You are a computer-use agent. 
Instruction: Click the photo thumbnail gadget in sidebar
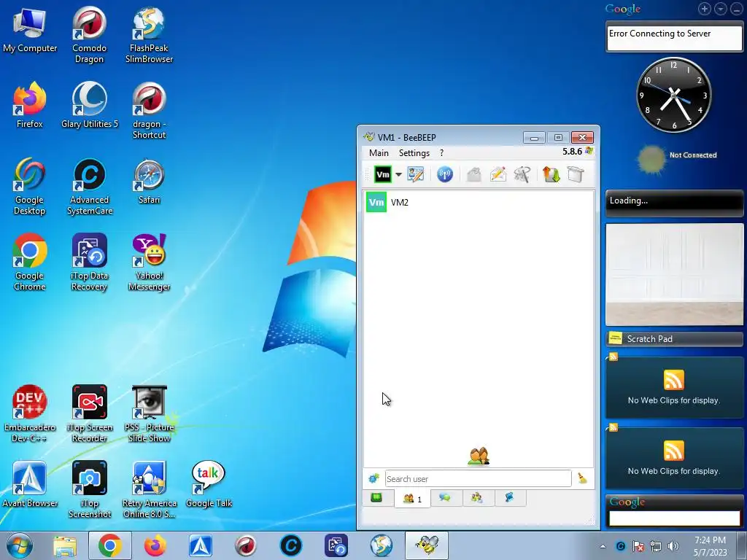click(x=674, y=274)
